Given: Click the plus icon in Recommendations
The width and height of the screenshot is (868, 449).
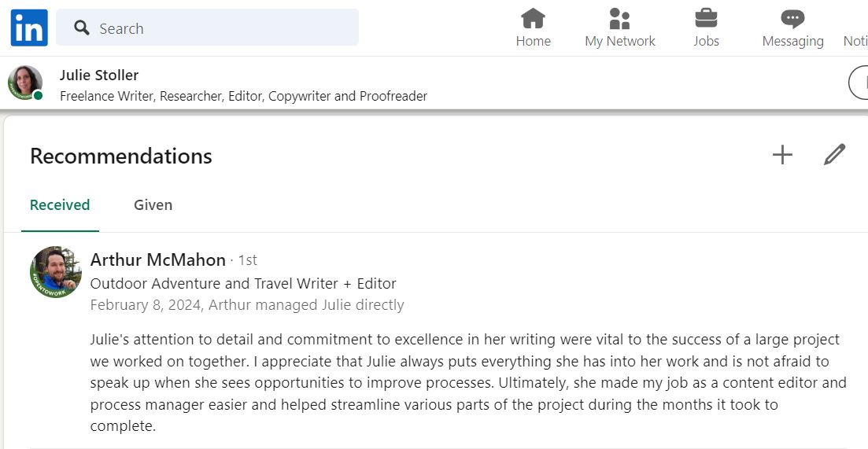Looking at the screenshot, I should click(782, 155).
